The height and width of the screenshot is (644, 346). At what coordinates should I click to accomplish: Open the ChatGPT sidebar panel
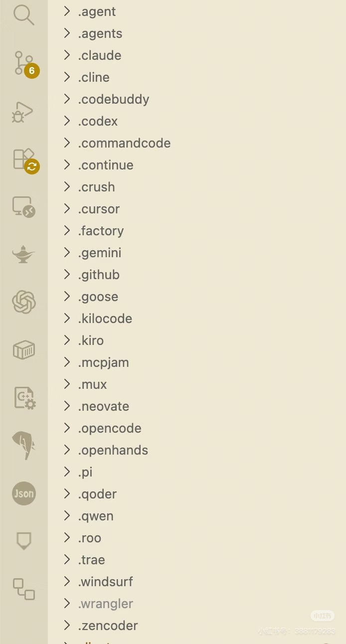(x=23, y=302)
